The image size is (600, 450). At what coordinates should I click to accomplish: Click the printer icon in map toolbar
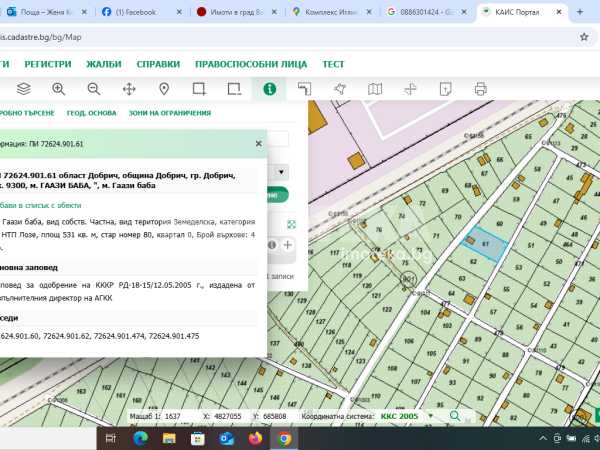[480, 89]
